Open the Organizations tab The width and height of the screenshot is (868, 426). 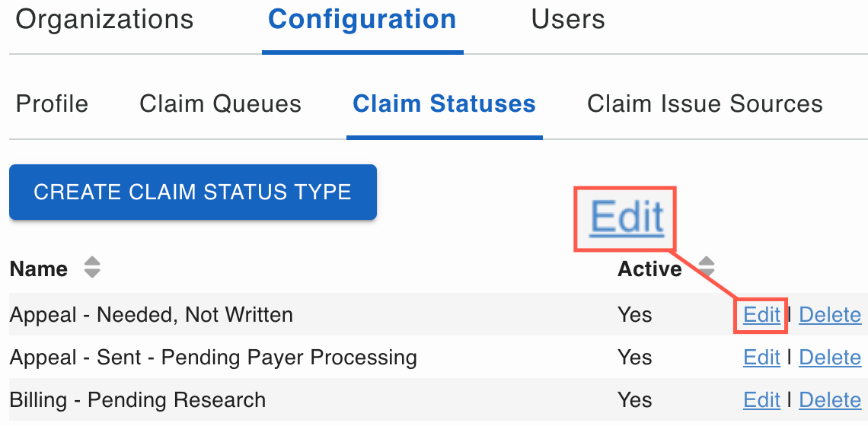tap(104, 20)
